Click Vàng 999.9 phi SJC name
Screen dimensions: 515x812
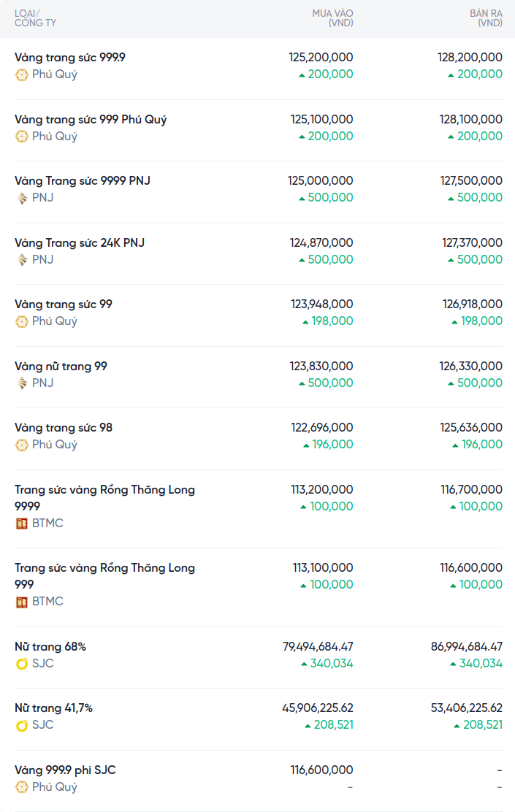[x=65, y=770]
